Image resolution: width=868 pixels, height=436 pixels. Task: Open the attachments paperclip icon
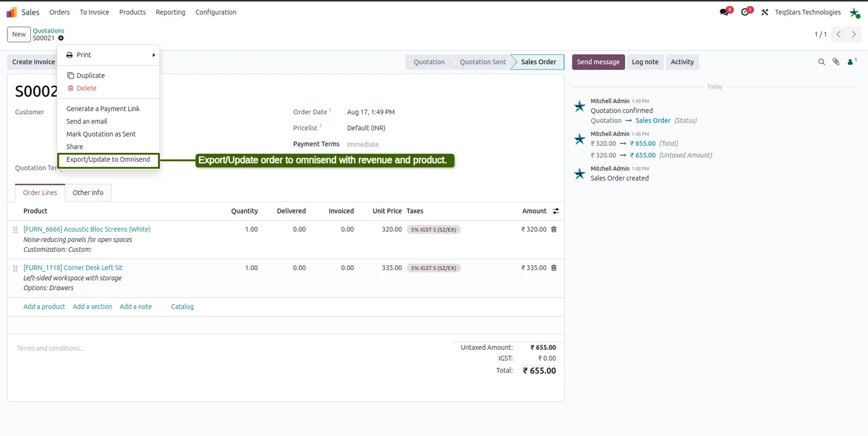tap(836, 62)
